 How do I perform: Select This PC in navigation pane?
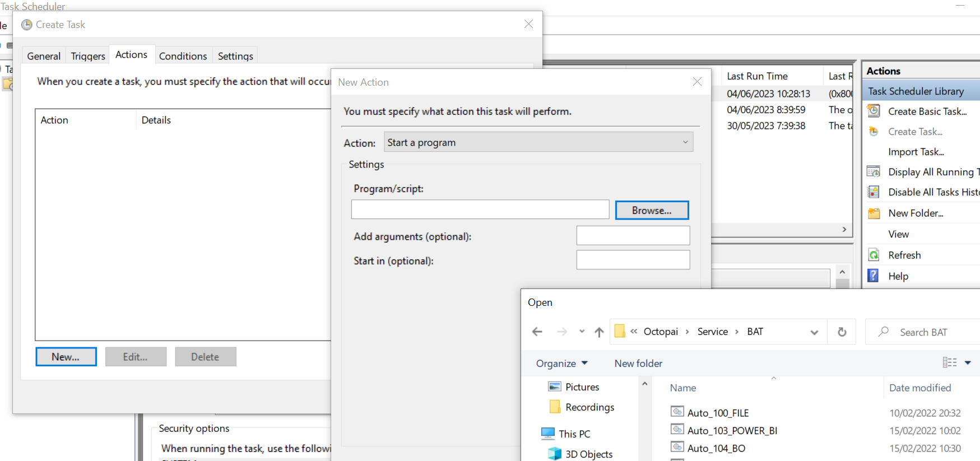coord(574,434)
